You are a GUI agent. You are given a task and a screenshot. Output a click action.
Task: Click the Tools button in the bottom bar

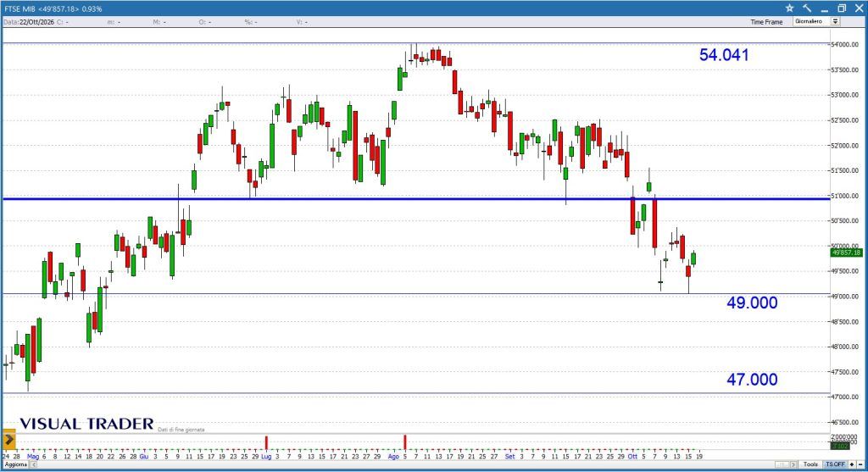coord(810,464)
